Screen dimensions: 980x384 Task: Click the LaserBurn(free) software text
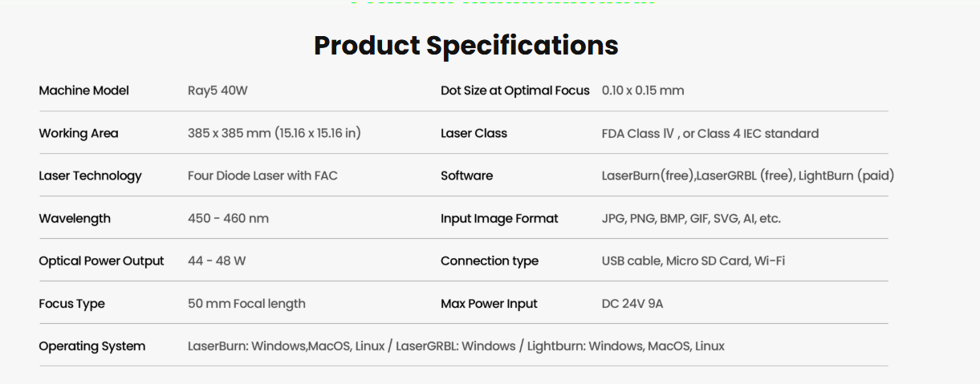pyautogui.click(x=648, y=176)
